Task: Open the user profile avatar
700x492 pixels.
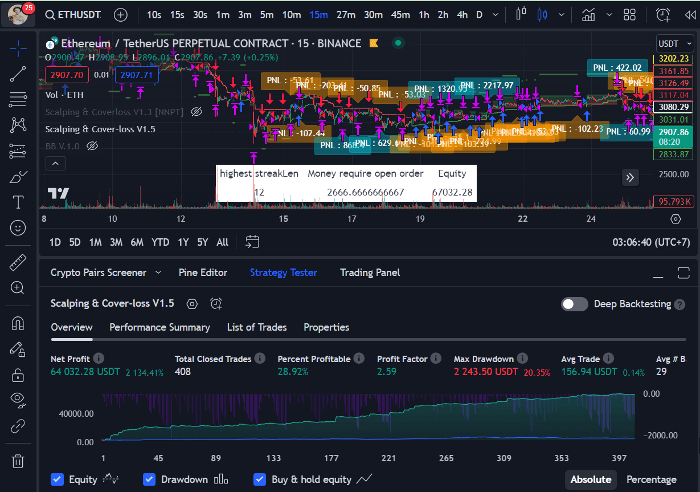Action: (x=19, y=14)
